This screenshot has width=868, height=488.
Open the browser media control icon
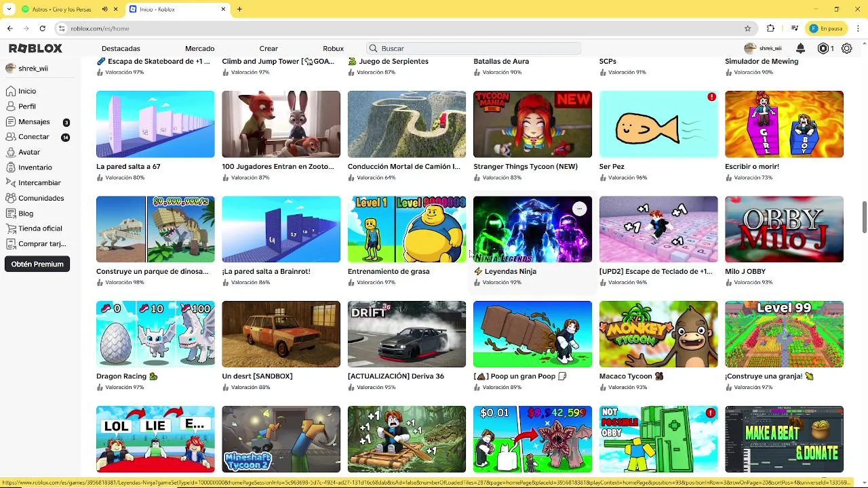(x=794, y=28)
